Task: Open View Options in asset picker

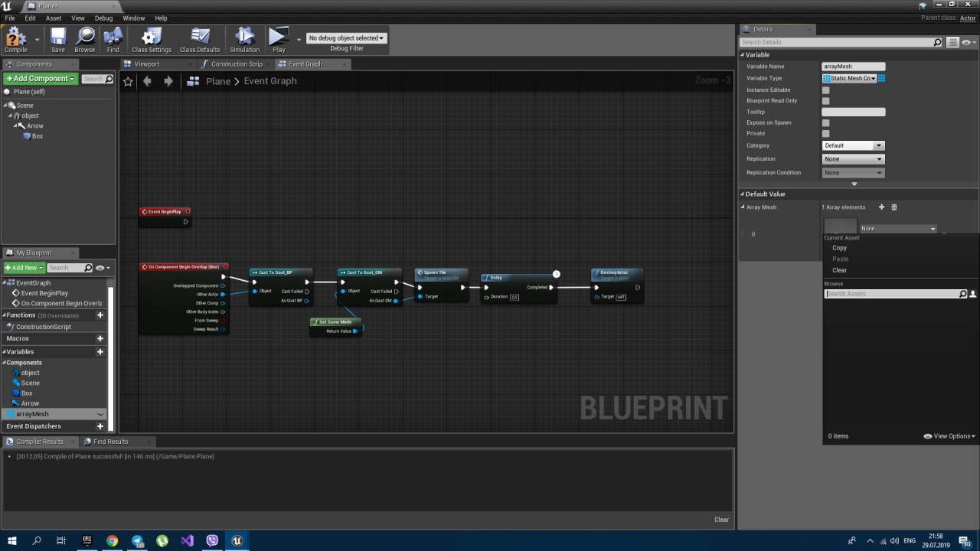Action: [949, 436]
